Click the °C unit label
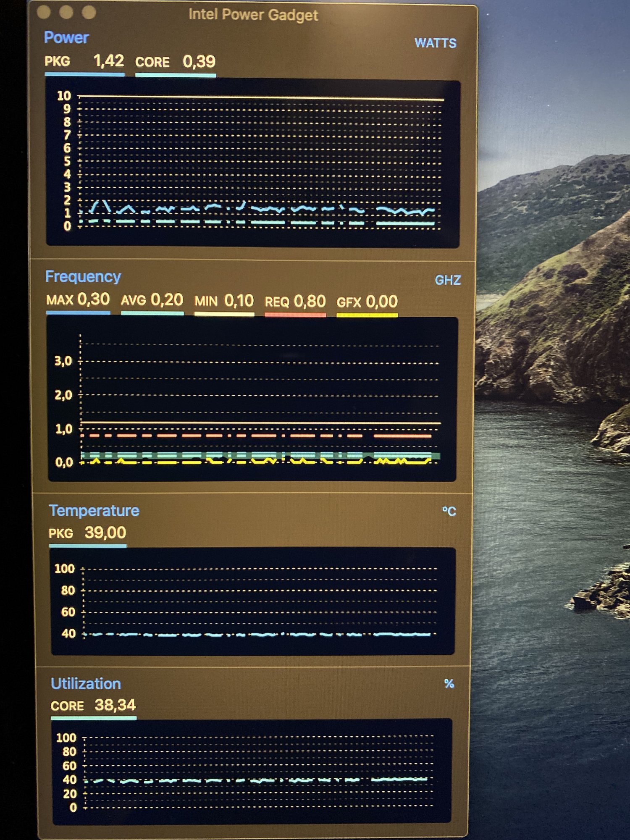The width and height of the screenshot is (630, 840). (x=449, y=512)
